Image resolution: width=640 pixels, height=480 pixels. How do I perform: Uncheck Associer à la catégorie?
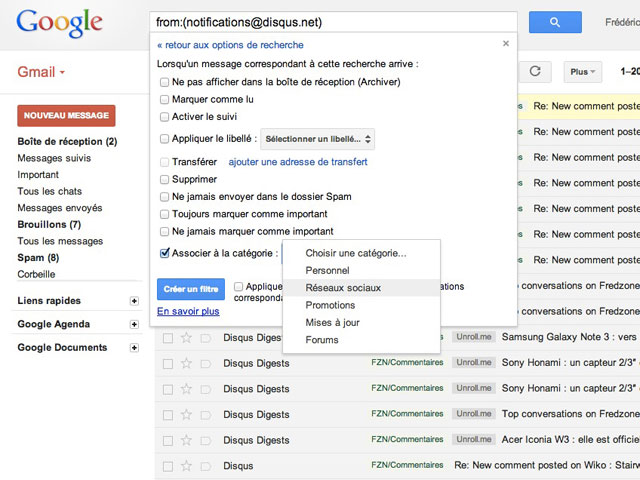point(164,253)
